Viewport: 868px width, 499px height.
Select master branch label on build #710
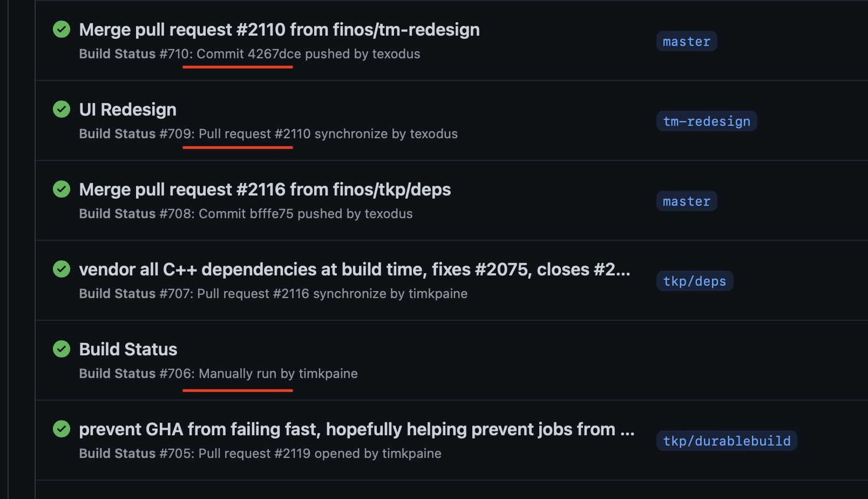click(687, 42)
